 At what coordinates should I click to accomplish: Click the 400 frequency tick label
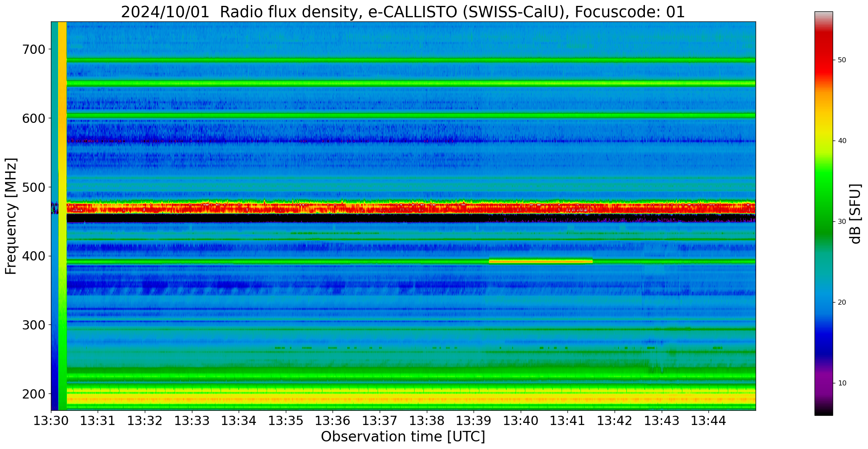[33, 256]
